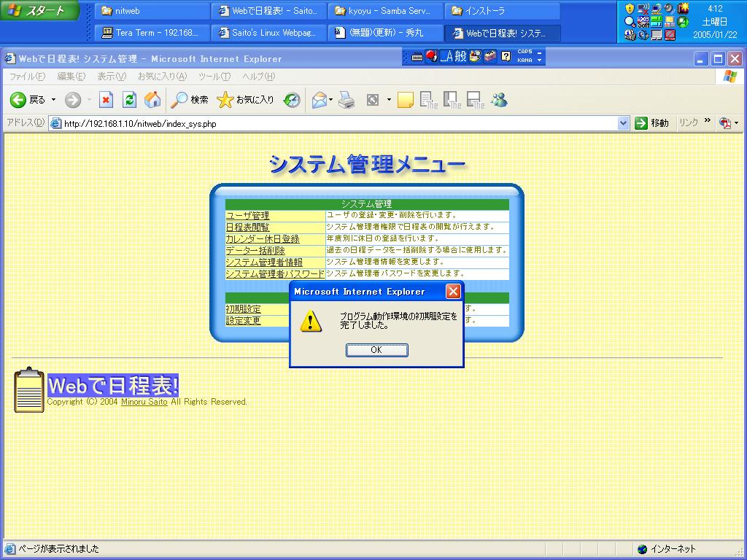Click the yellow note icon in toolbar

[x=406, y=100]
